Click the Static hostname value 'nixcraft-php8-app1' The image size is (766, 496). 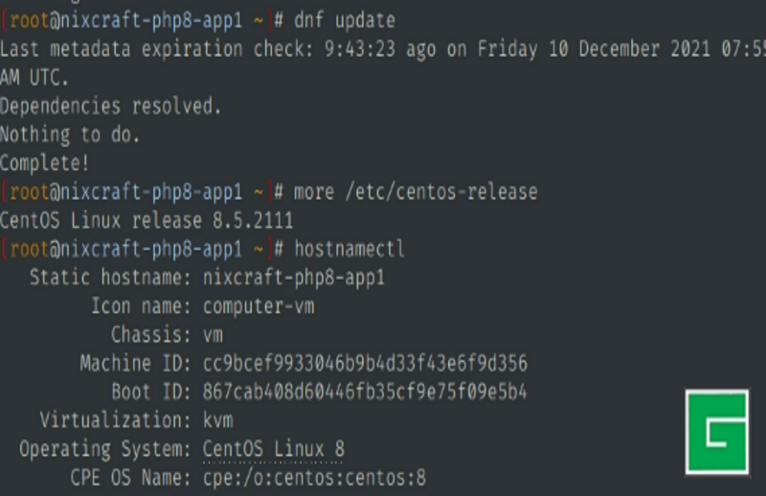pos(293,277)
